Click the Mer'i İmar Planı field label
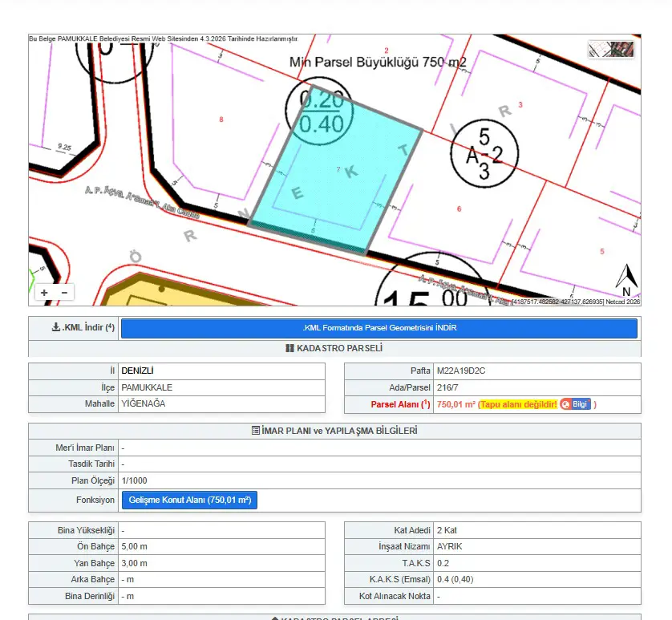The width and height of the screenshot is (672, 620). tap(85, 448)
